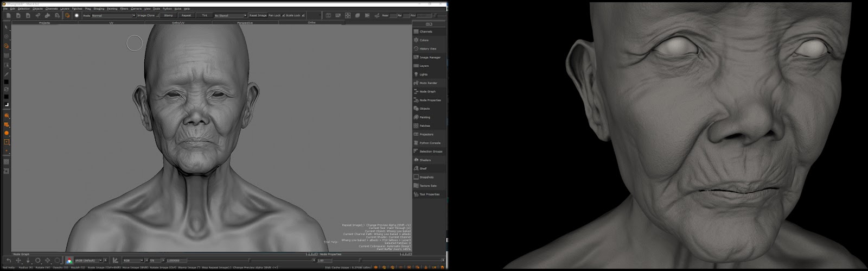Open the File menu
This screenshot has height=271, width=868.
click(x=5, y=9)
